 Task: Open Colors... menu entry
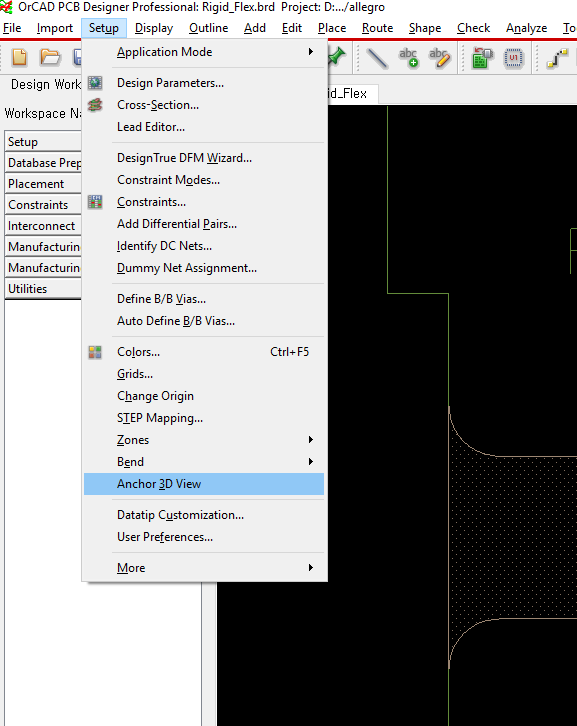pos(204,352)
